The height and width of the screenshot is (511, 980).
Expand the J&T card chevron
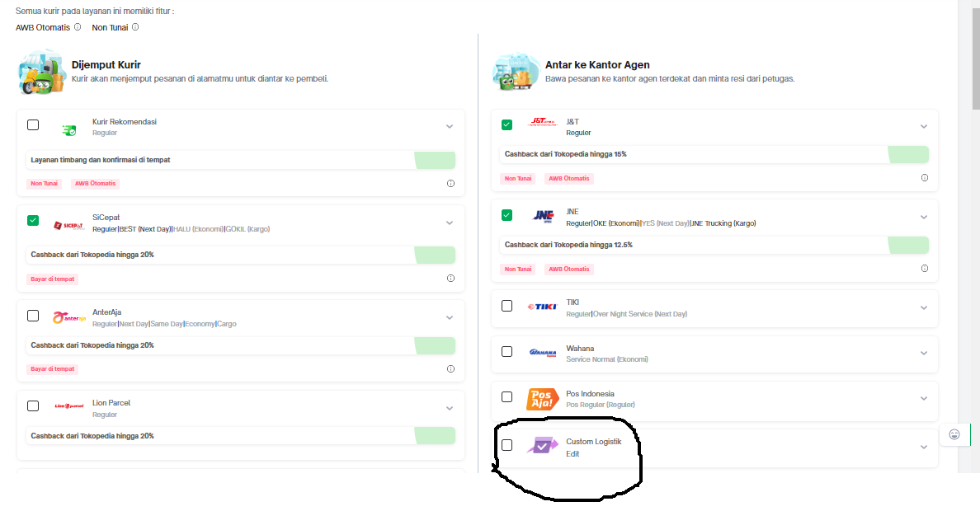pos(924,127)
